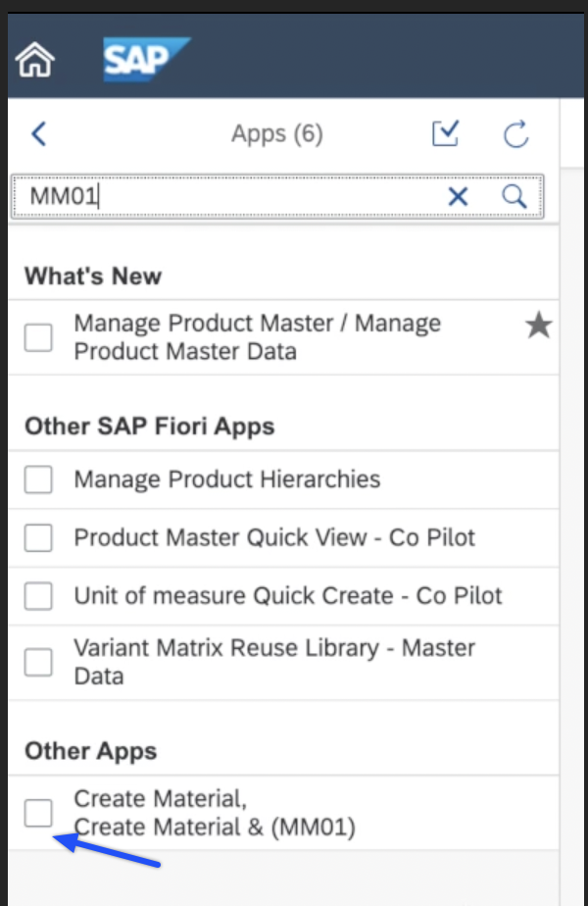Click the Home icon in header
The height and width of the screenshot is (906, 588).
[35, 61]
